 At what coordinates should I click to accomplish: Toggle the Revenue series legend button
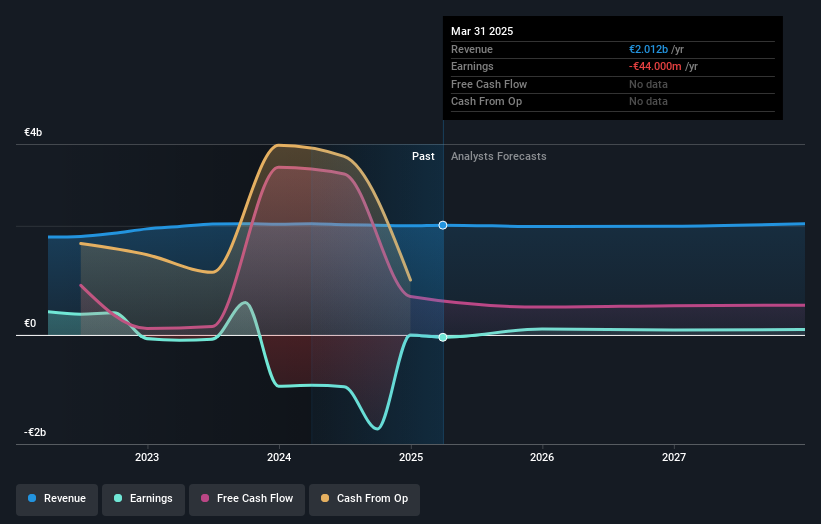[57, 499]
